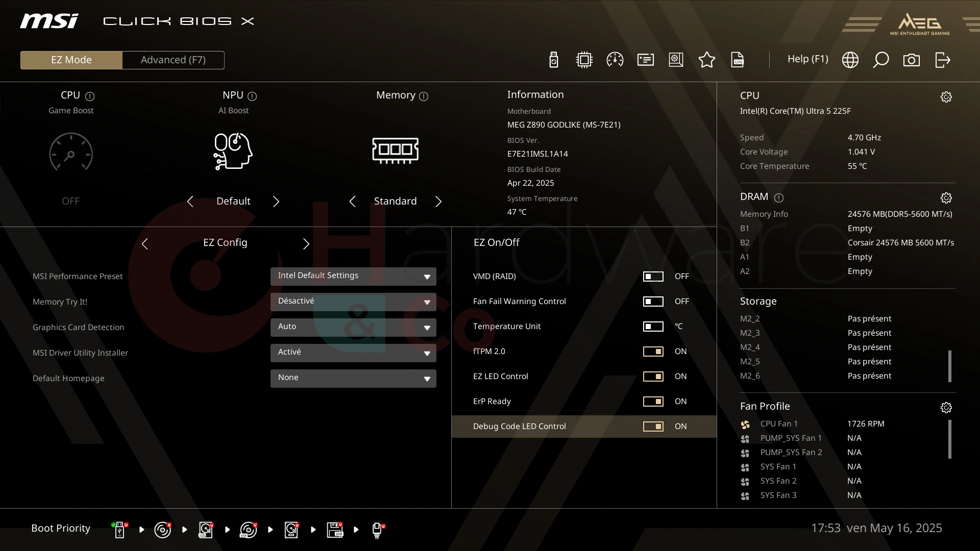Click the SYS Fan 3 row

click(x=842, y=495)
